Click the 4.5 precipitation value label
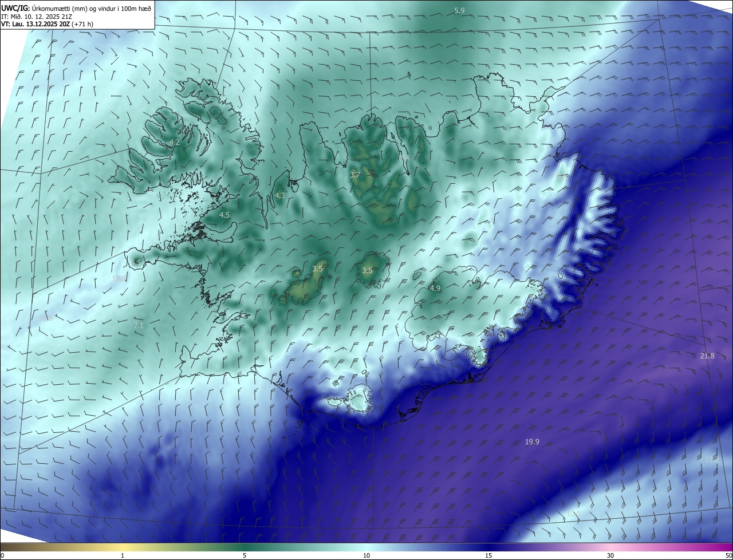Viewport: 733px width, 560px height. [224, 215]
